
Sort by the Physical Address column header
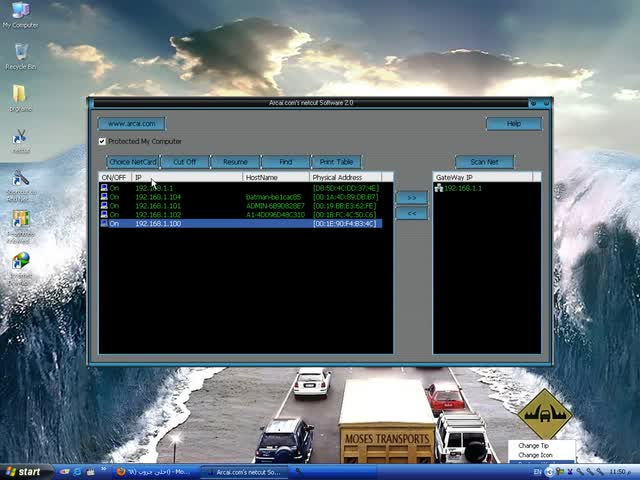(x=346, y=177)
